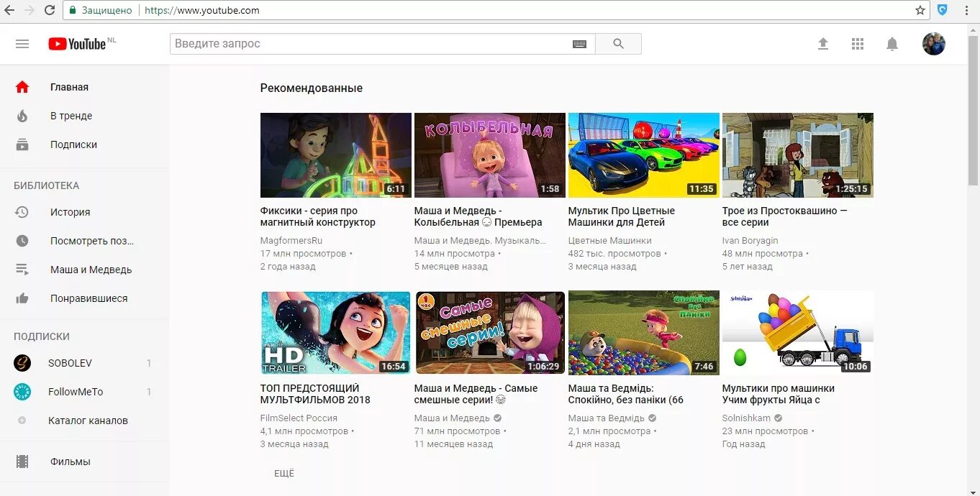The height and width of the screenshot is (496, 980).
Task: Click the plus icon beside Каталог каналов
Action: pyautogui.click(x=22, y=421)
